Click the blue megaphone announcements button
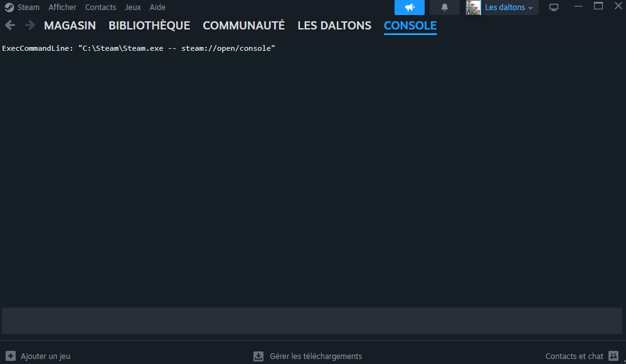This screenshot has height=364, width=626. coord(409,8)
